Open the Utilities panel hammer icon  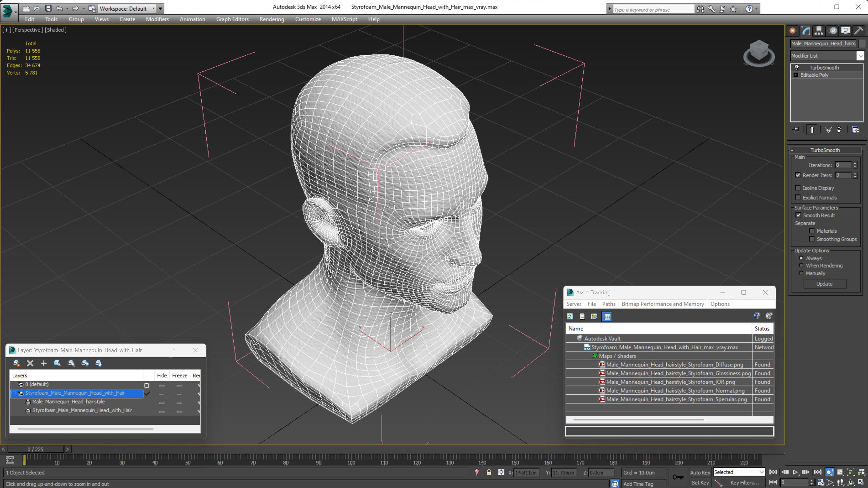[x=858, y=31]
